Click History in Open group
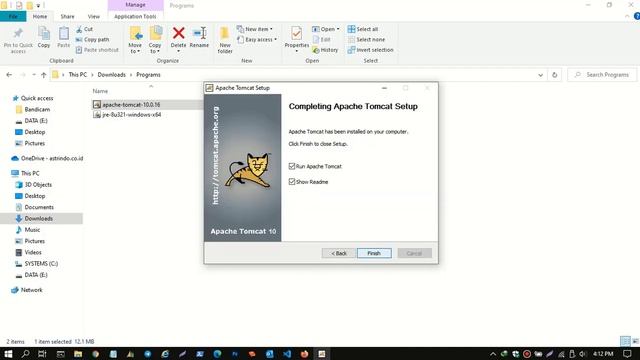Image resolution: width=640 pixels, height=360 pixels. pos(325,50)
